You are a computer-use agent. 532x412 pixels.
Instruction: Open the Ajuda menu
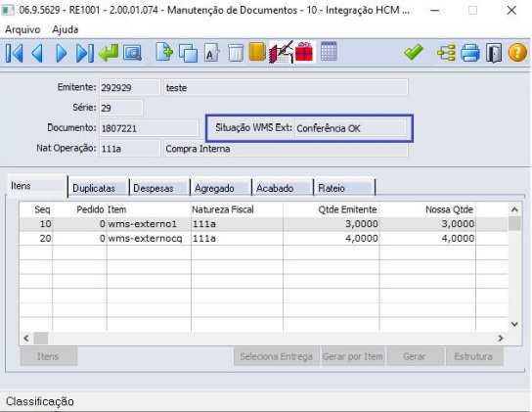[66, 29]
